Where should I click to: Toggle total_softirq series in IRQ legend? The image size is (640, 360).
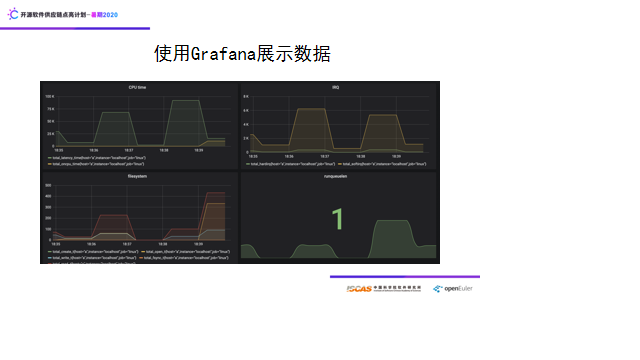click(x=384, y=164)
